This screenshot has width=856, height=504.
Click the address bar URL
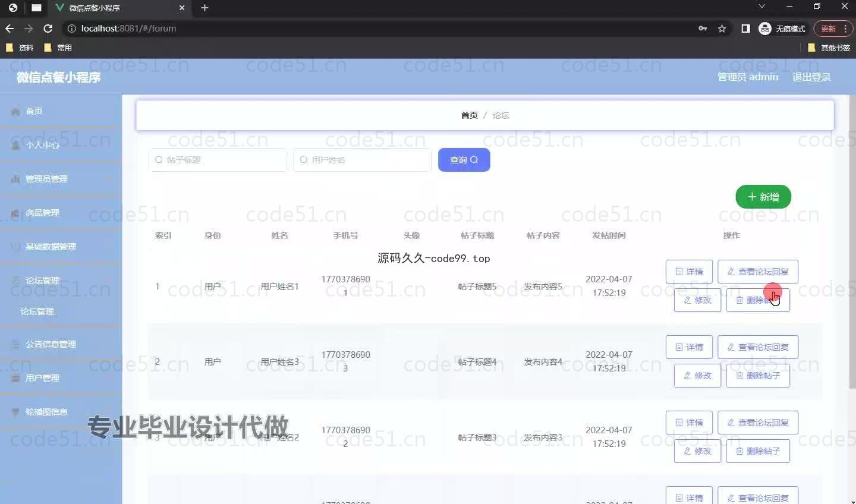point(128,29)
